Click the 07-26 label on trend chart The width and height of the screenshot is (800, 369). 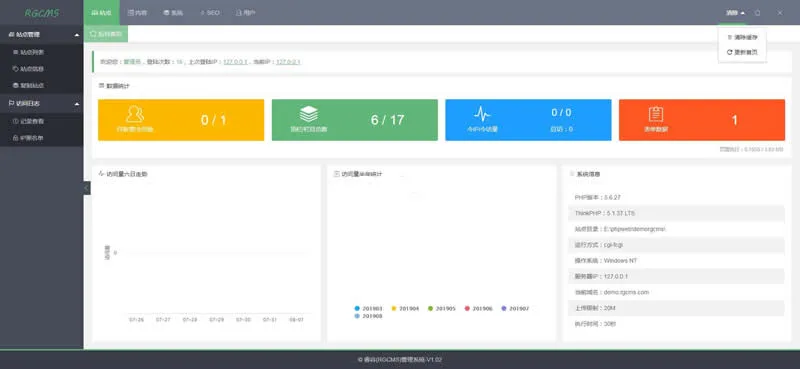point(136,319)
